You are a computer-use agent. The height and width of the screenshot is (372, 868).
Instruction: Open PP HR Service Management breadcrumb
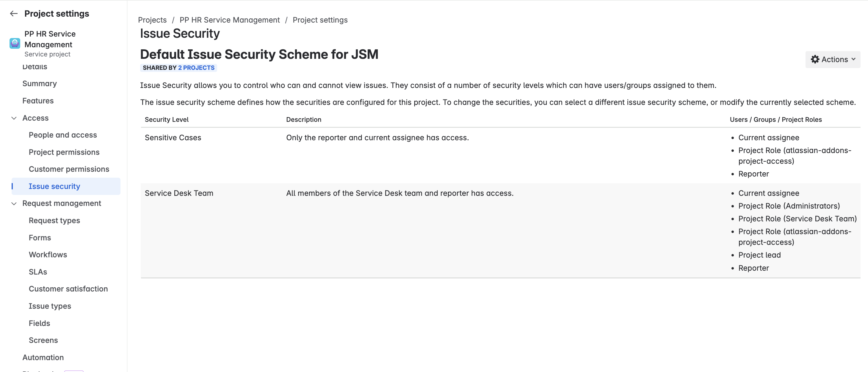[x=229, y=20]
